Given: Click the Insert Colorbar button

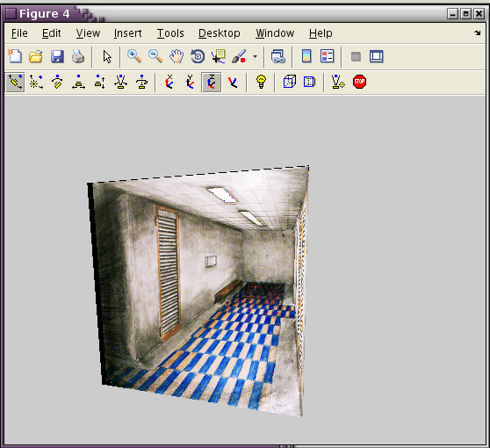Looking at the screenshot, I should (x=306, y=56).
